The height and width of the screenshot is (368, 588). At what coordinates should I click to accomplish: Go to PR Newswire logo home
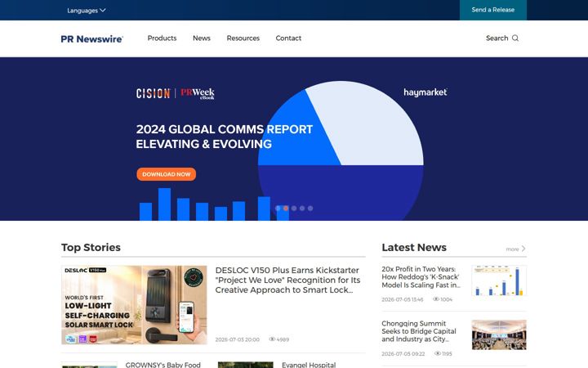click(x=91, y=38)
